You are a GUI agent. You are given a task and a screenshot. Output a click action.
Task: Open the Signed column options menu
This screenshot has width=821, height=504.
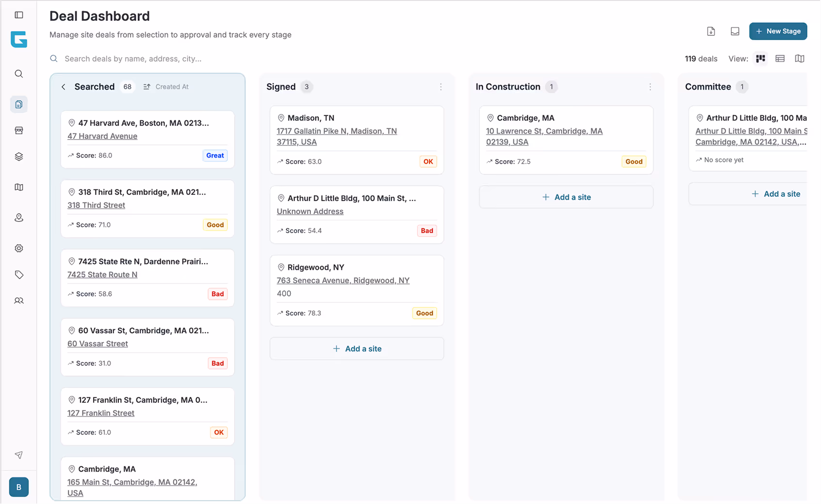coord(441,87)
